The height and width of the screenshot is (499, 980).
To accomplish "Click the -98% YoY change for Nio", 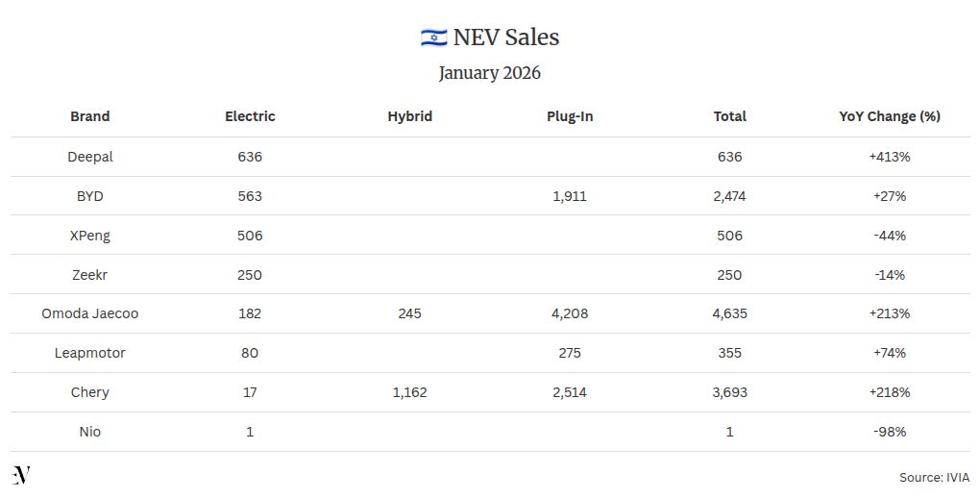I will coord(890,432).
